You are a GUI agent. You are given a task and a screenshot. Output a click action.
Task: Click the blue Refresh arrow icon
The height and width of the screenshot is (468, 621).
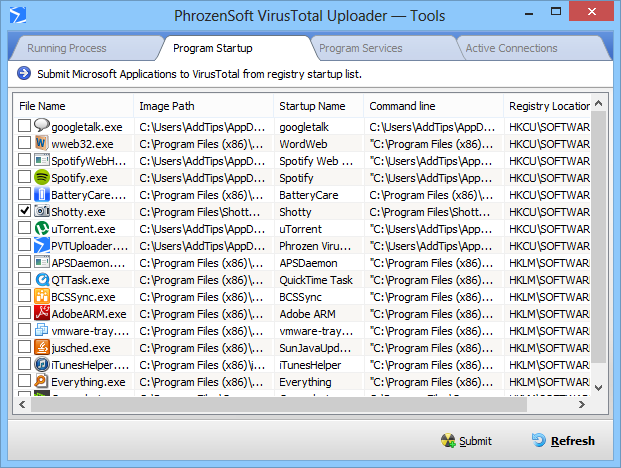(x=539, y=440)
